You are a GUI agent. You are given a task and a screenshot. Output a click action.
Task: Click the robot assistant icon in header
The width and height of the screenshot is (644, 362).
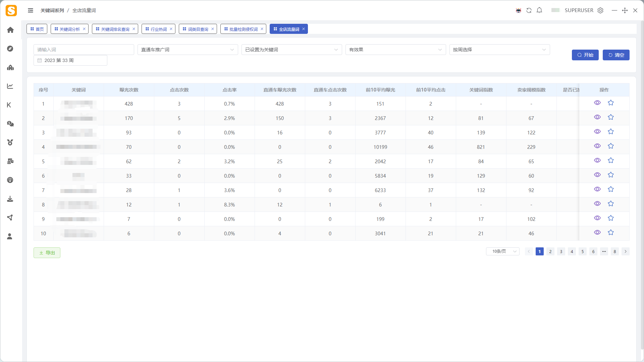click(x=519, y=10)
